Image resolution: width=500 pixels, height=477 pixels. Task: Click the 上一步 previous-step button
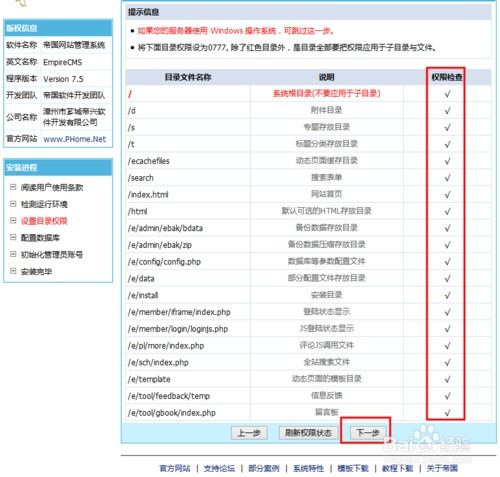[x=249, y=433]
